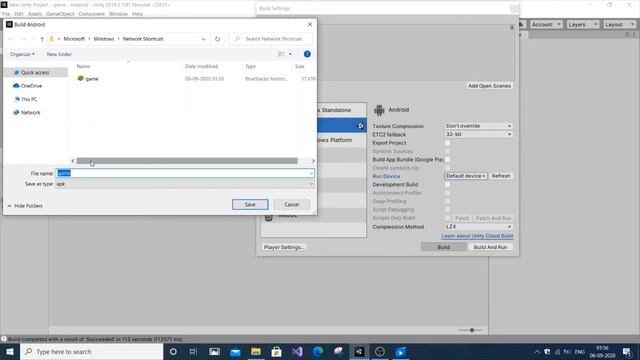Open the Compression Method LZ4 dropdown

pyautogui.click(x=478, y=227)
